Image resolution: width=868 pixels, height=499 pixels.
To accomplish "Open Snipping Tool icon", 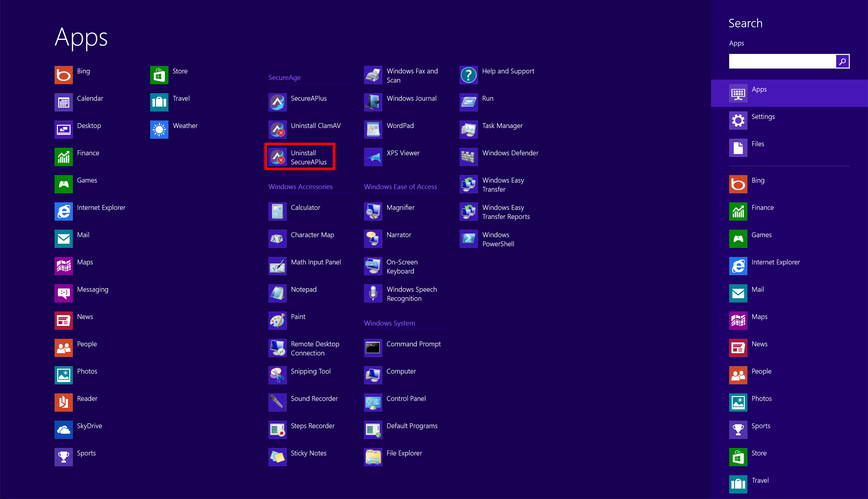I will pos(277,375).
